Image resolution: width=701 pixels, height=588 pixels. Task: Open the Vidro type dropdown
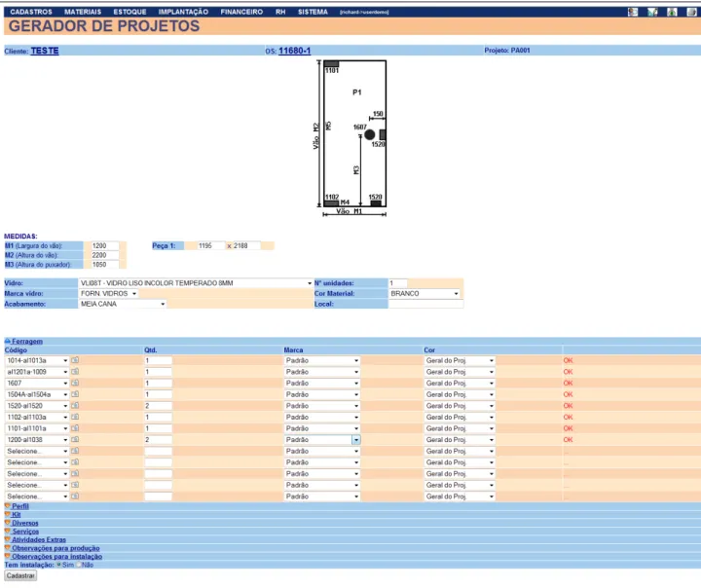(x=196, y=283)
